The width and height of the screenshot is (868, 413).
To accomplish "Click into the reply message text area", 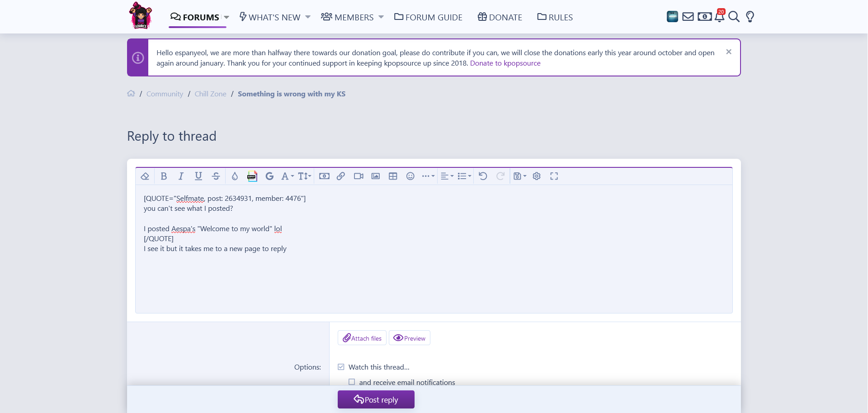I will pyautogui.click(x=434, y=249).
